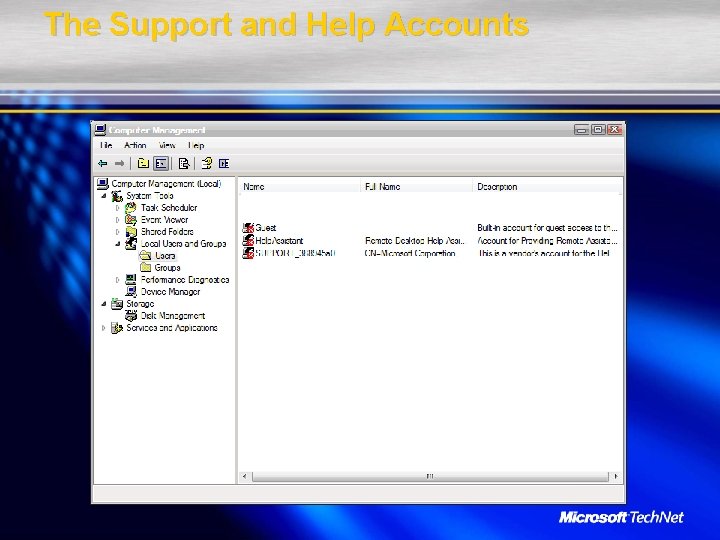Click the Services and Applications icon

coord(117,327)
